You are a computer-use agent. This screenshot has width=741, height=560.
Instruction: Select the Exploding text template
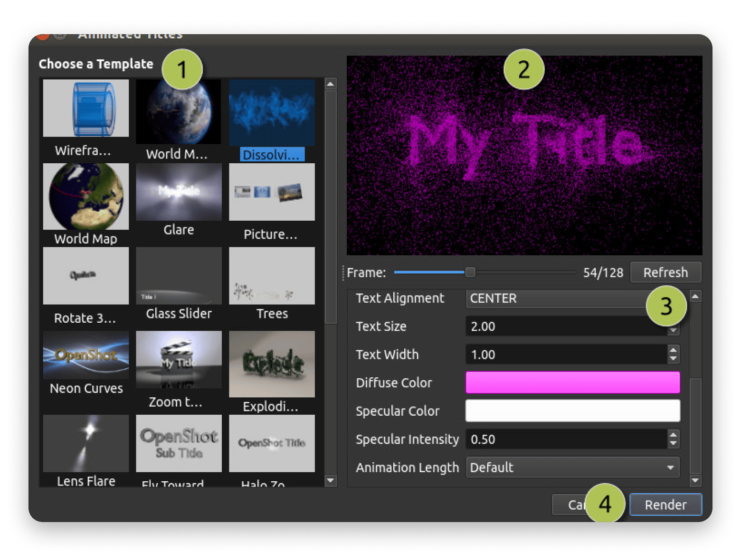tap(271, 364)
